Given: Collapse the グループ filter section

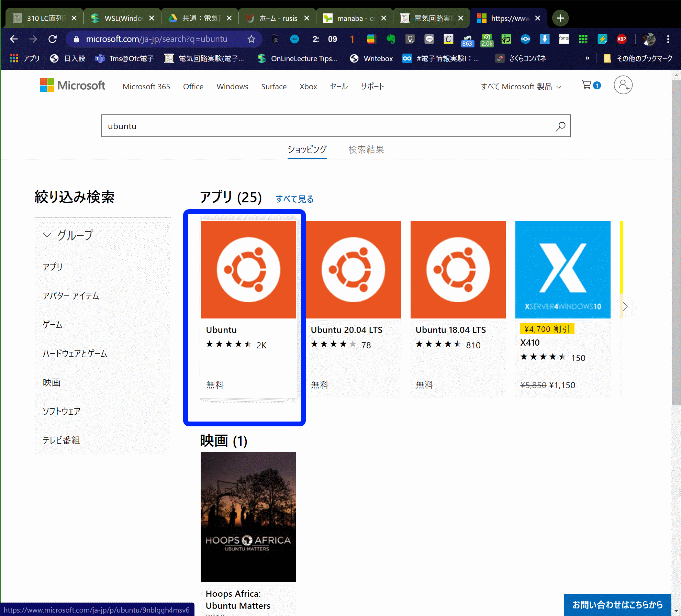Looking at the screenshot, I should click(x=68, y=235).
